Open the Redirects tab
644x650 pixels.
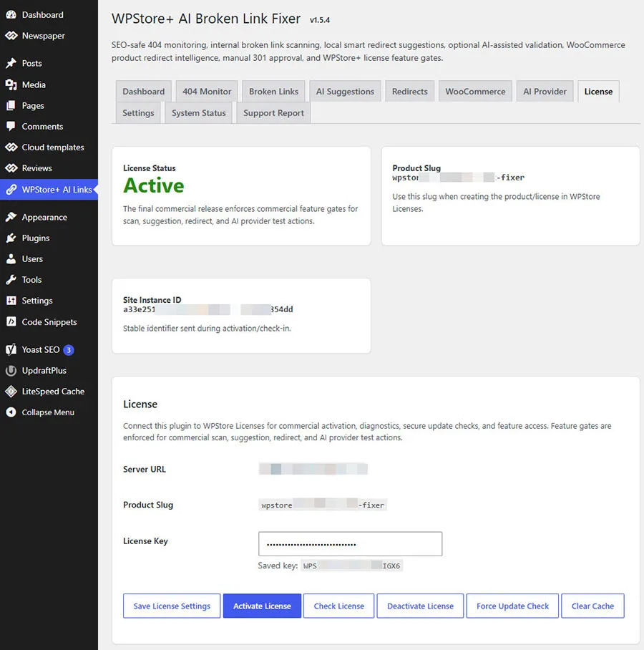pyautogui.click(x=410, y=91)
